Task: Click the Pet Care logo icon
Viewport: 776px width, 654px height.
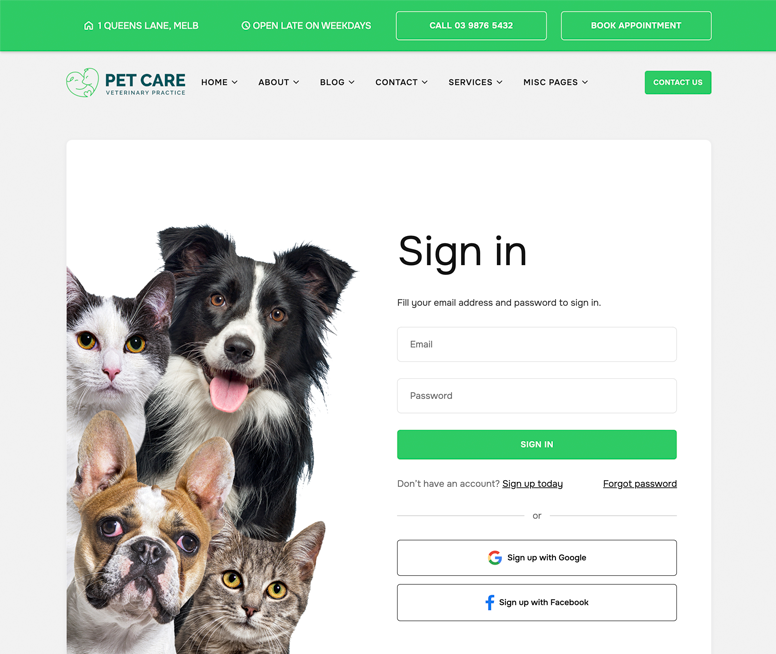Action: coord(83,82)
